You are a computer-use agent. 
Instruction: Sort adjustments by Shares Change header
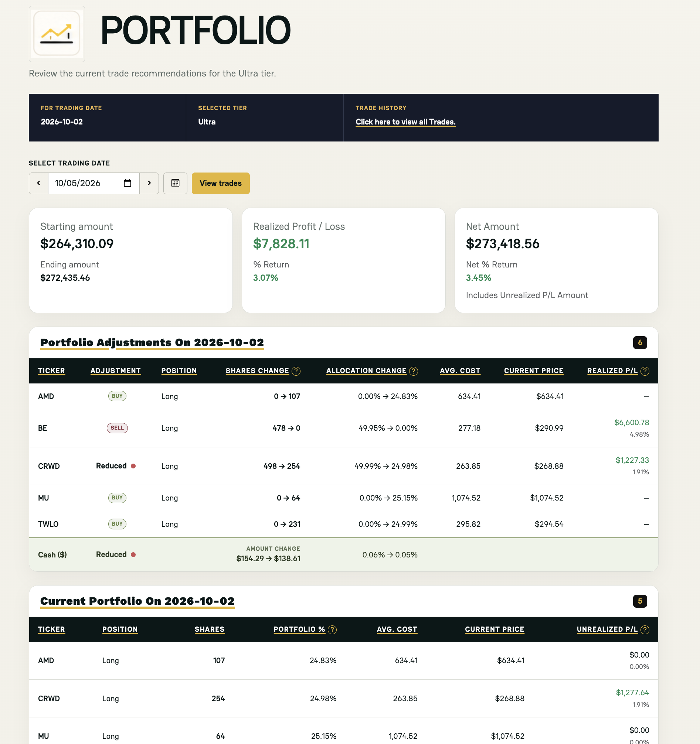click(257, 371)
